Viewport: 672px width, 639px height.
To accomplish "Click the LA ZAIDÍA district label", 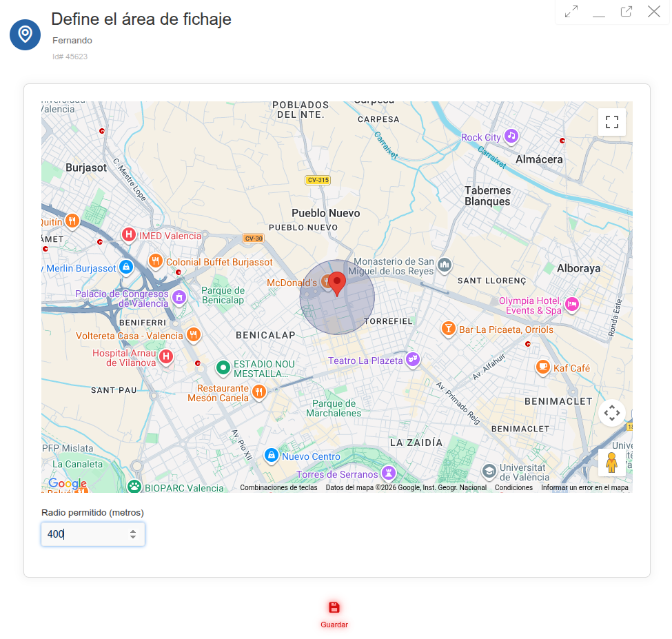I will [x=416, y=443].
